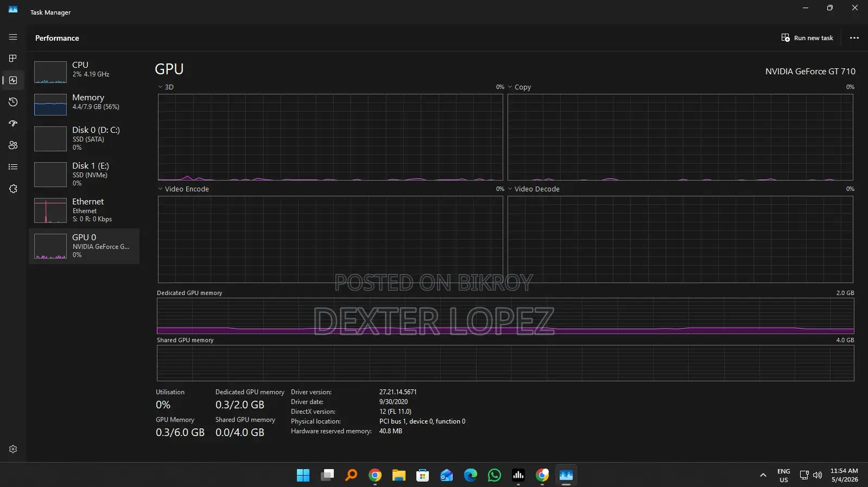Select the Performance page icon in sidebar

13,80
